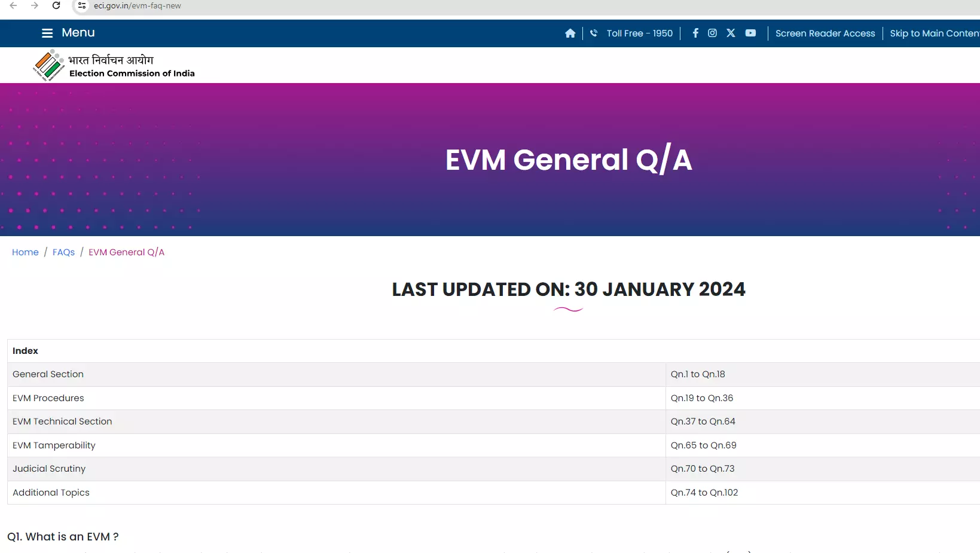Click the Election Commission of India logo
The width and height of the screenshot is (980, 553).
(x=49, y=65)
